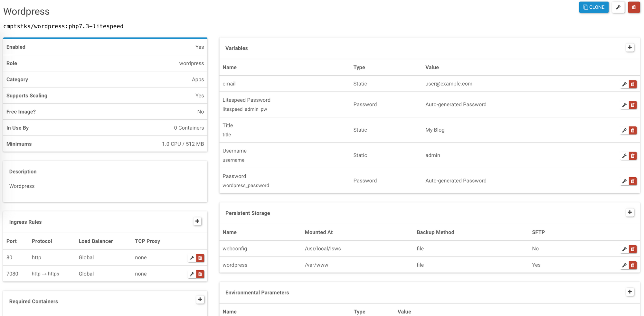Delete the email variable
Image resolution: width=644 pixels, height=316 pixels.
pyautogui.click(x=633, y=84)
